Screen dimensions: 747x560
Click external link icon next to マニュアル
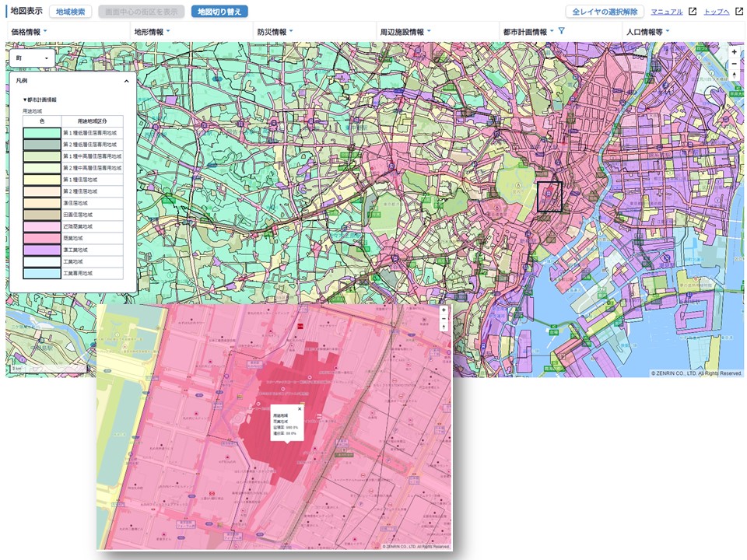pyautogui.click(x=692, y=12)
